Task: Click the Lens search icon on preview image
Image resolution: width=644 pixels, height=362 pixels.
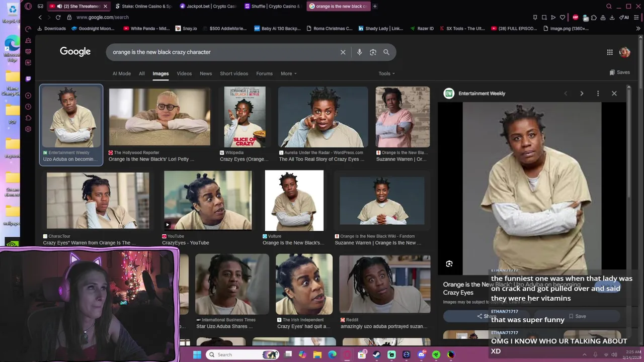Action: [x=449, y=264]
